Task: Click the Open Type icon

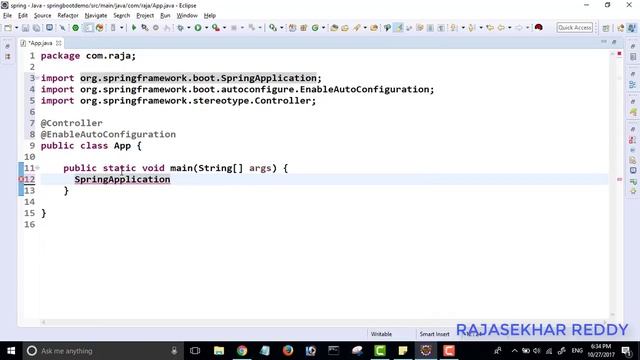Action: click(334, 28)
